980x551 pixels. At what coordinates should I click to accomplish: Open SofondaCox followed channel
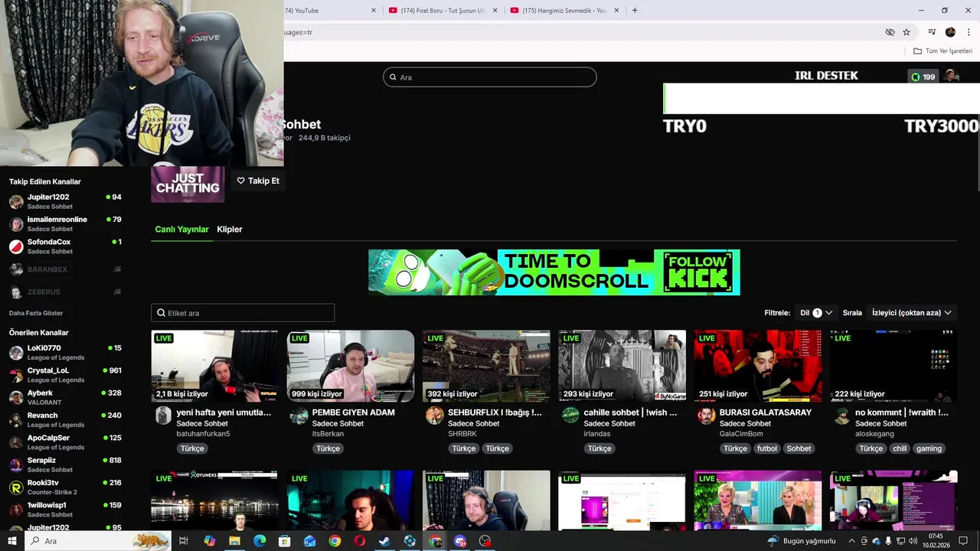coord(65,246)
